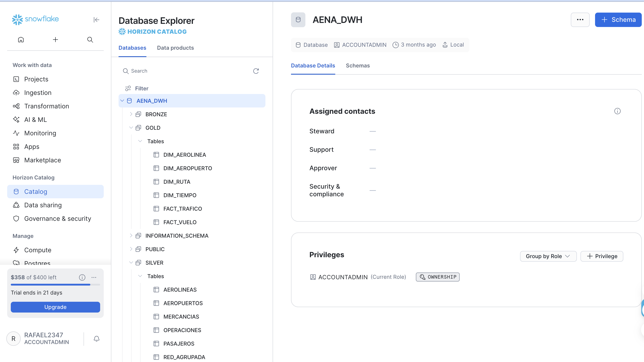The width and height of the screenshot is (644, 362).
Task: Open table FACT_VUELO
Action: pyautogui.click(x=180, y=222)
